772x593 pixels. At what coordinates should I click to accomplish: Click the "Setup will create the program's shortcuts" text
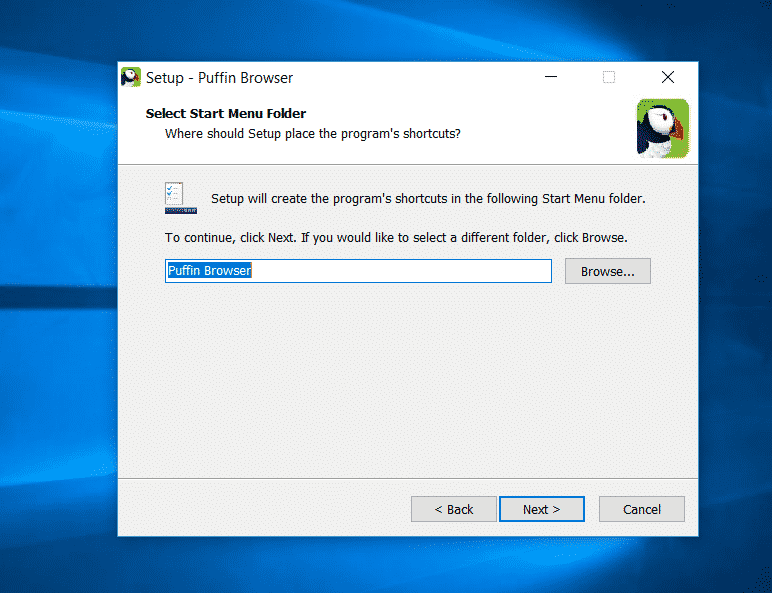coord(428,199)
